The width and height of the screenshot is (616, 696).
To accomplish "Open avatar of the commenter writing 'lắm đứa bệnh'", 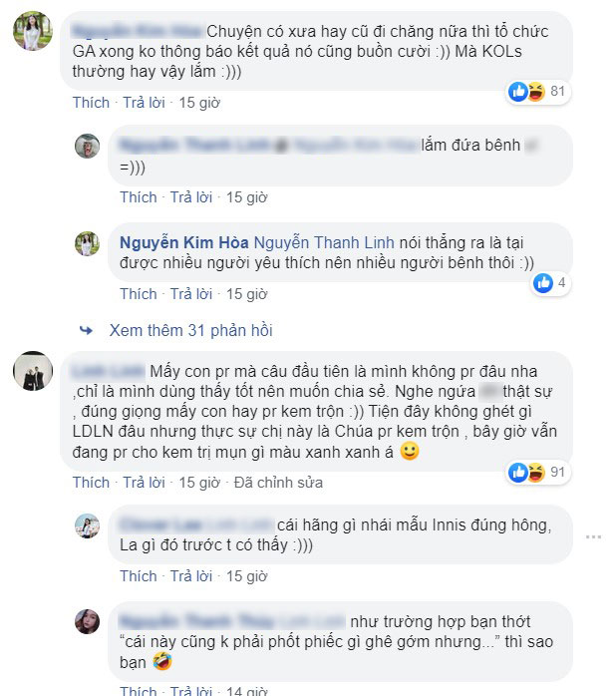I will click(87, 146).
